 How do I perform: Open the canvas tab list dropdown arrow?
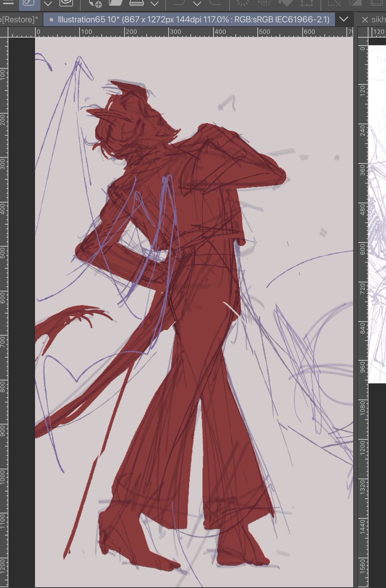tap(344, 20)
